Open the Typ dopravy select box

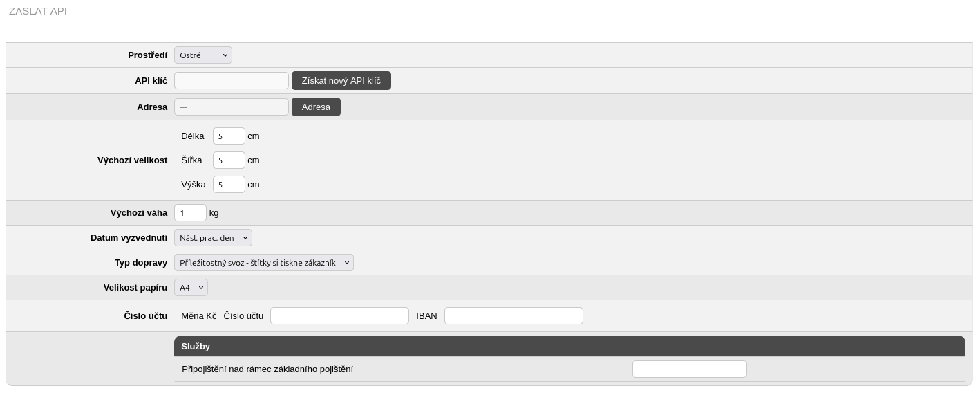coord(263,263)
